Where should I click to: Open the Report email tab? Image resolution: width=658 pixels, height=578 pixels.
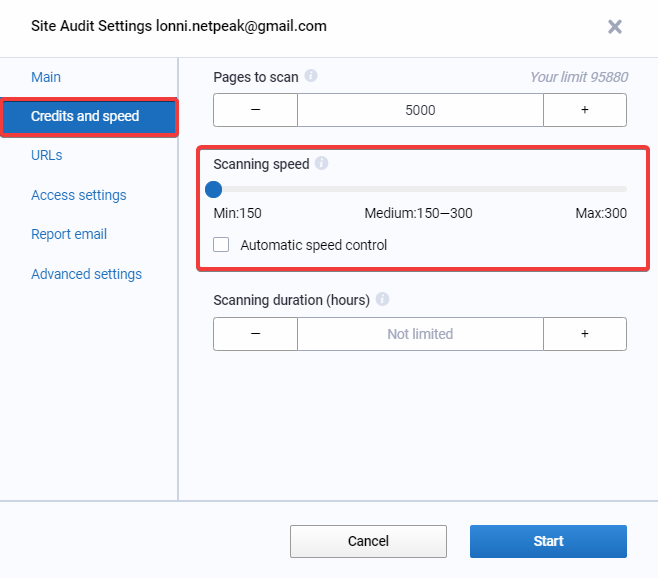[x=69, y=234]
